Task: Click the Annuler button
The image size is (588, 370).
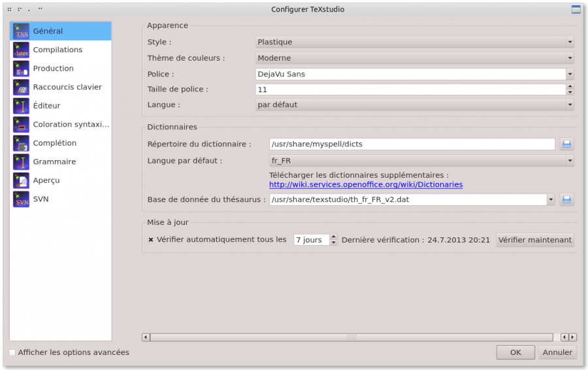Action: 557,353
